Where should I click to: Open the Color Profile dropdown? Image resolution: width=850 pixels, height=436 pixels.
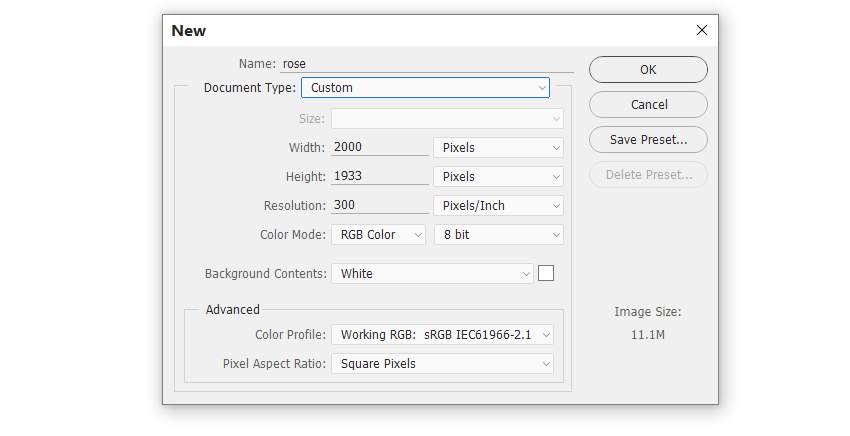(442, 335)
